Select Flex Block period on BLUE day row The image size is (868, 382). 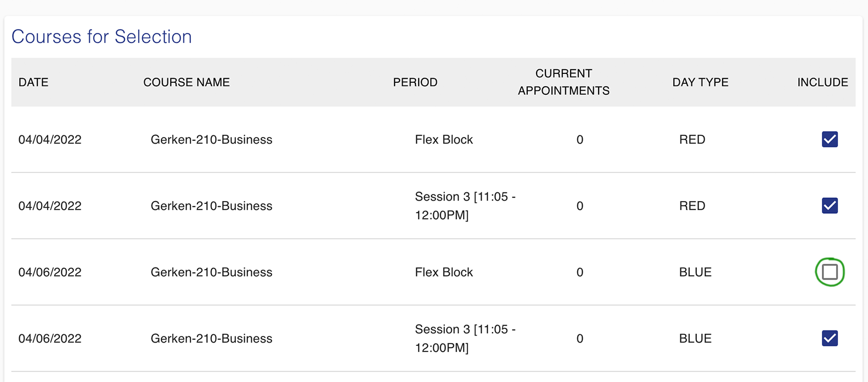click(444, 272)
